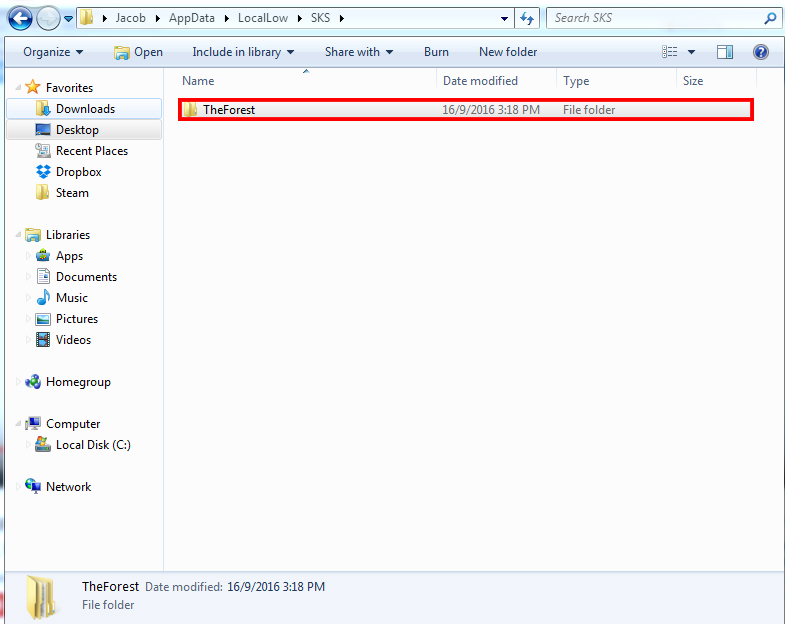Open Downloads in Favorites
The image size is (785, 624).
point(85,109)
